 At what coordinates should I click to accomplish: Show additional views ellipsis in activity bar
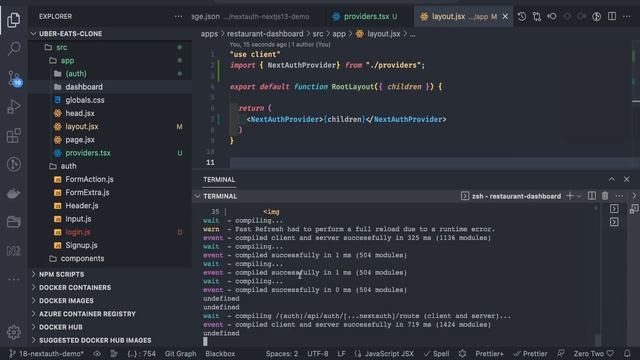(13, 280)
